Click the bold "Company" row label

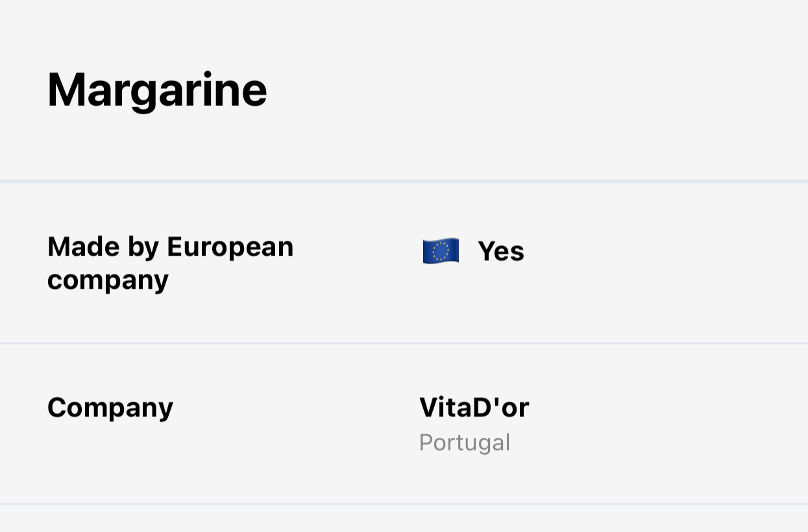coord(110,407)
